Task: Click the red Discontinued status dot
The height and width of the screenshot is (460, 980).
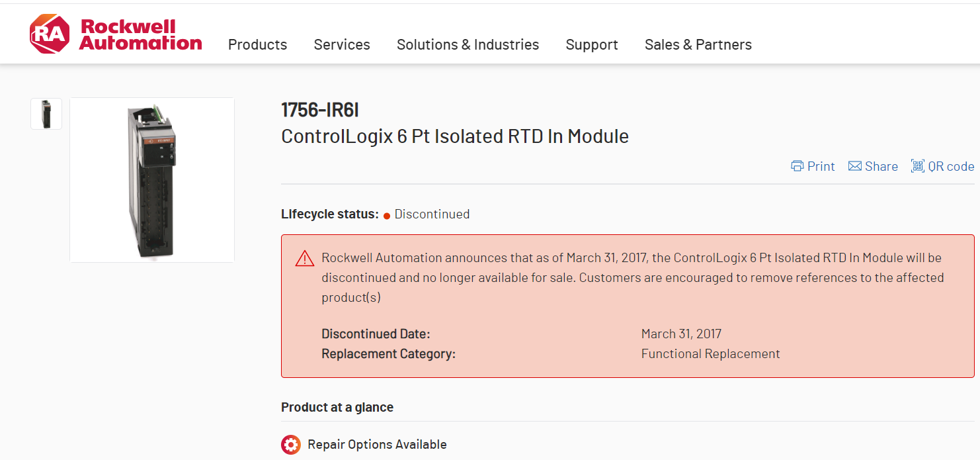Action: [387, 215]
